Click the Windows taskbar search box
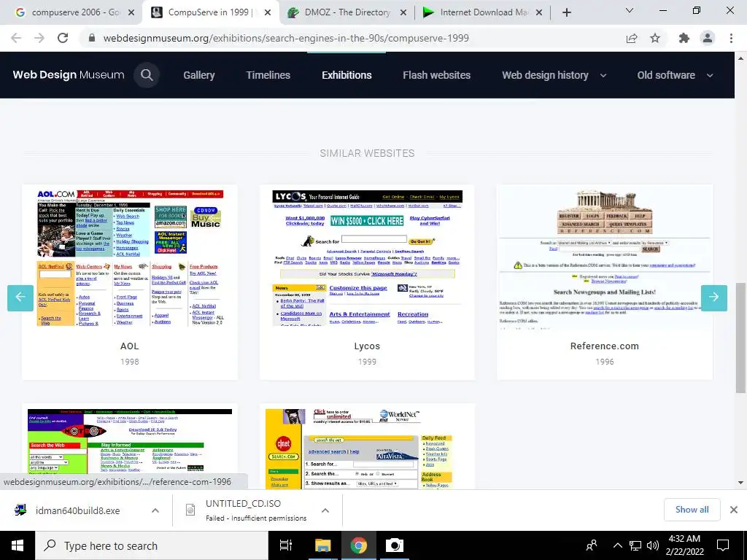 click(x=152, y=545)
